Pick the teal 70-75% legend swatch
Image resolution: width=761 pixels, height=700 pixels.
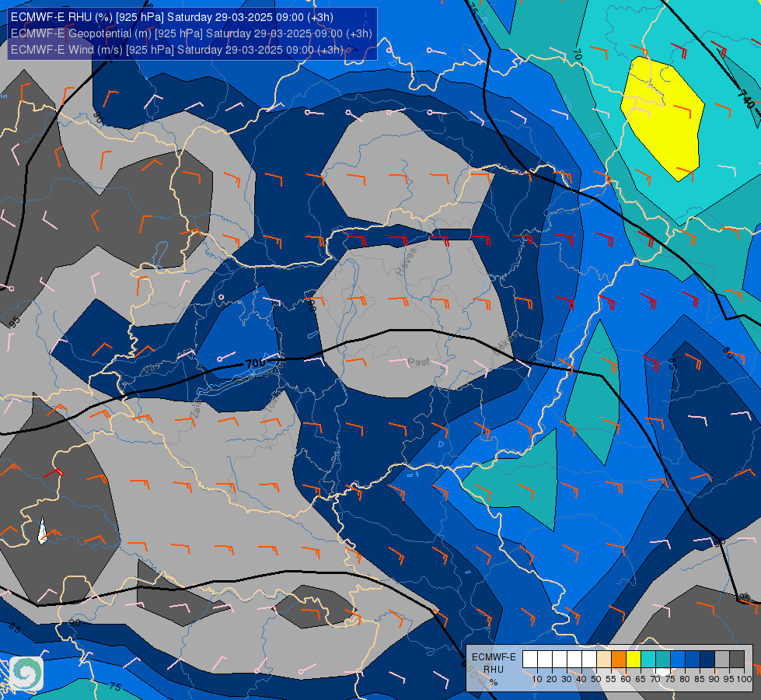(x=663, y=660)
